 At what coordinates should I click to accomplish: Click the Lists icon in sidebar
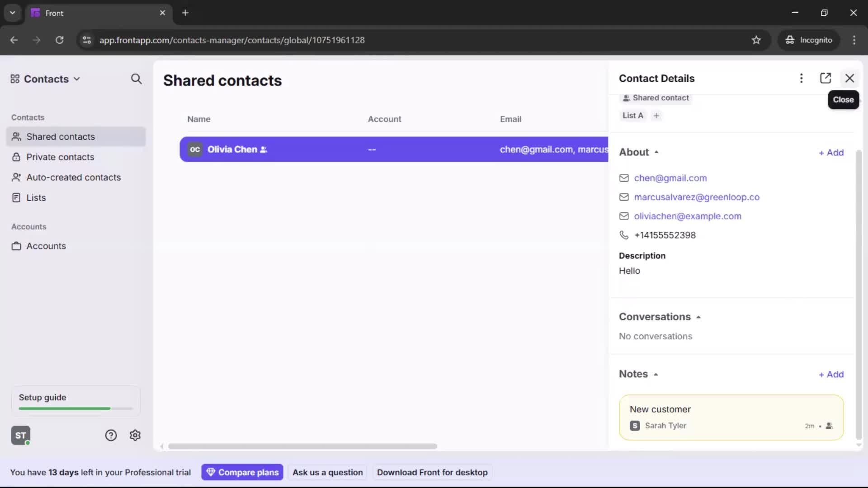click(x=16, y=197)
